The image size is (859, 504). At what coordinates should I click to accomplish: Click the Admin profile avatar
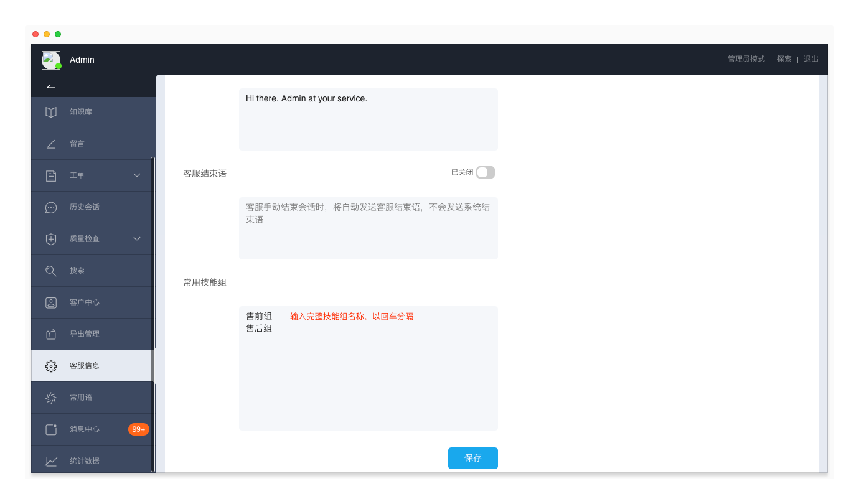coord(51,59)
